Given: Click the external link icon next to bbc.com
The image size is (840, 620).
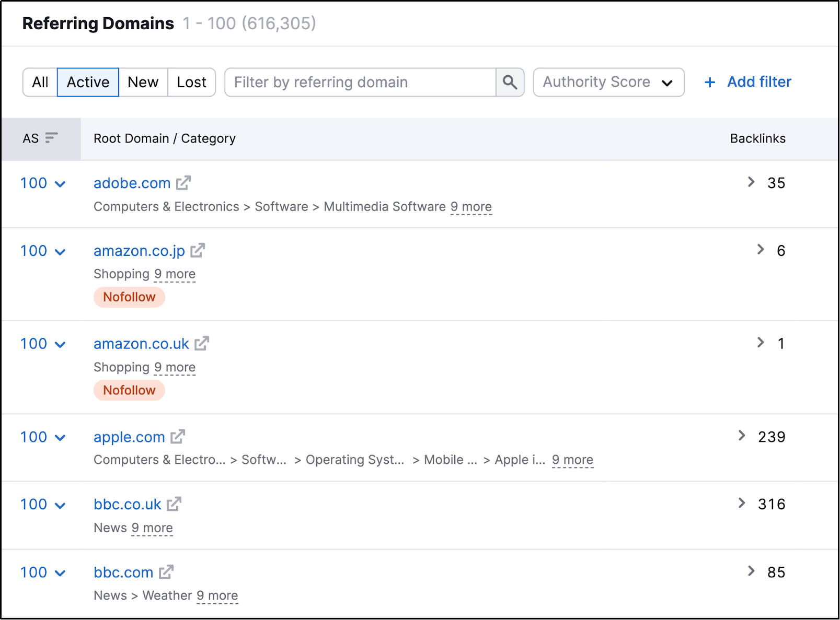Looking at the screenshot, I should tap(167, 572).
